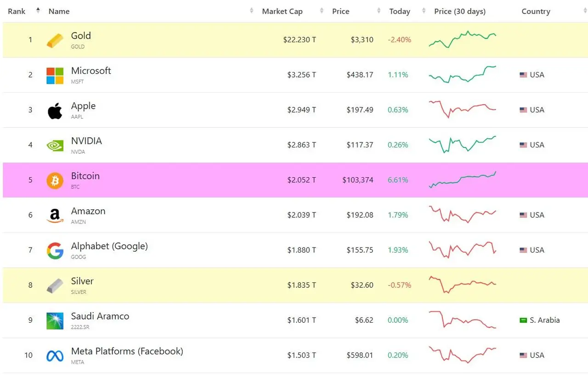Click Gold market cap $22.230 T

click(x=300, y=40)
